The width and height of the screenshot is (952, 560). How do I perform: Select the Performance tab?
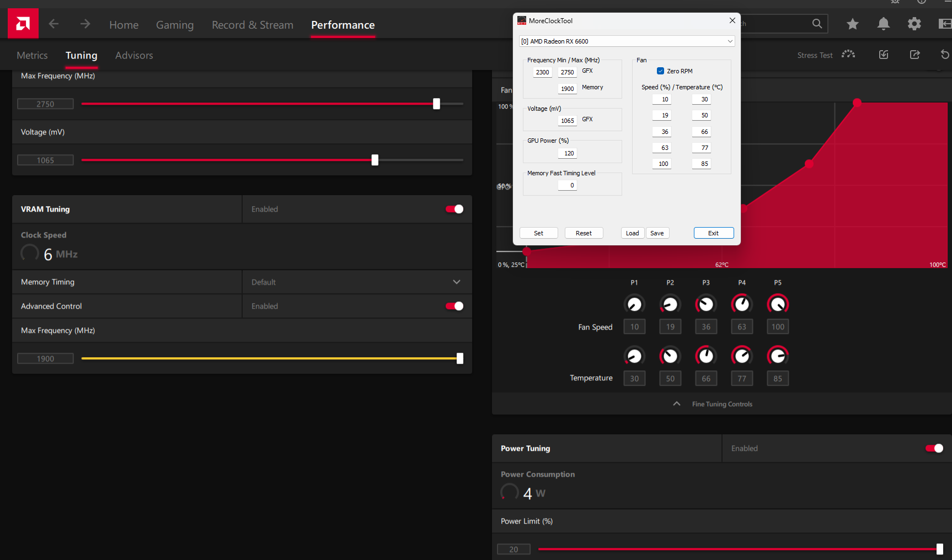[343, 25]
